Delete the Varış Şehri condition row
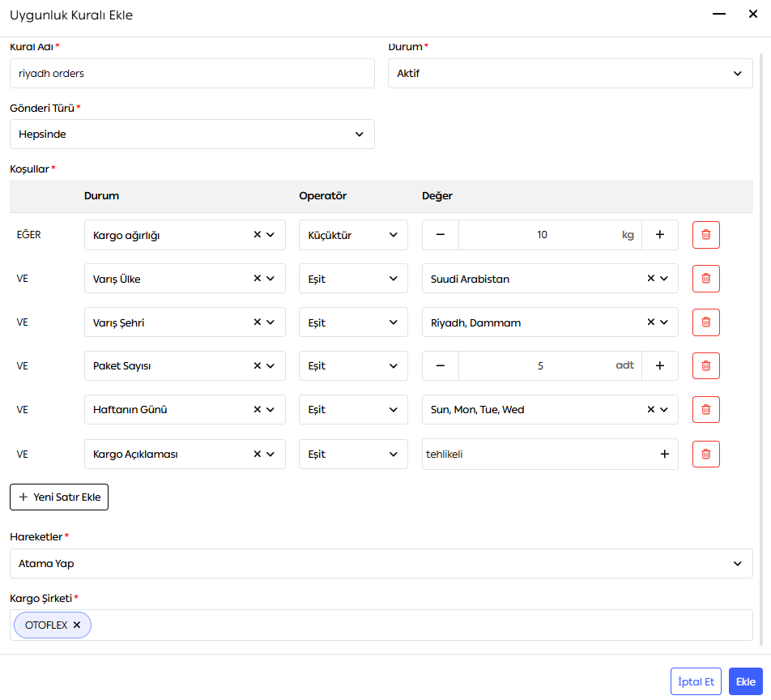771x700 pixels. click(705, 322)
